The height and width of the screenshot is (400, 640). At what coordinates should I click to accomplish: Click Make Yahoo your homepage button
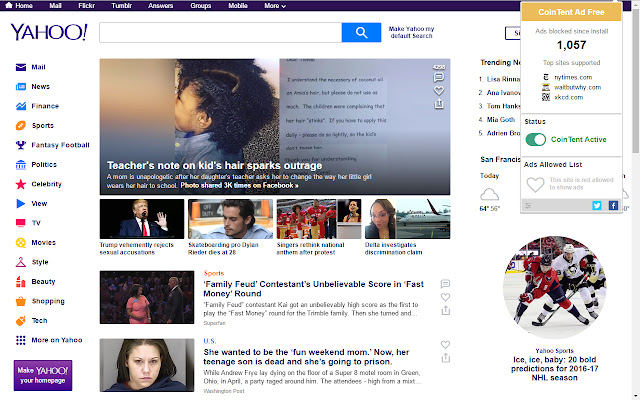click(42, 374)
